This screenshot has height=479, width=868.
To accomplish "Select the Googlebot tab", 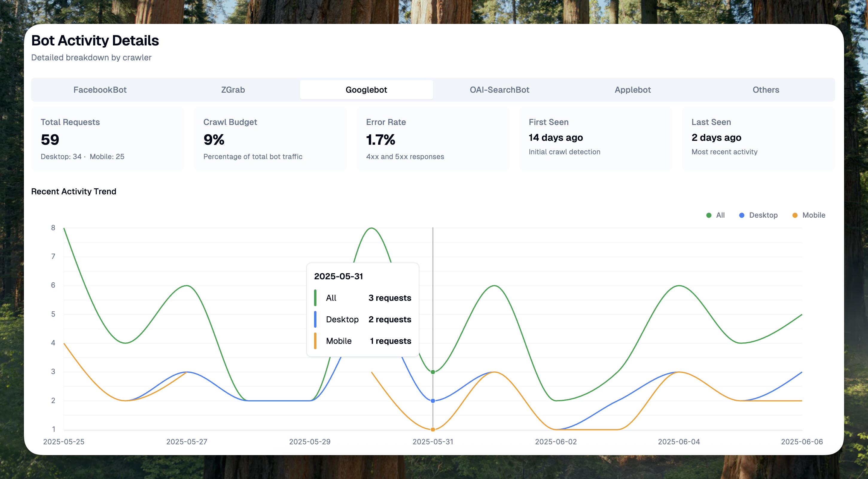I will coord(366,90).
